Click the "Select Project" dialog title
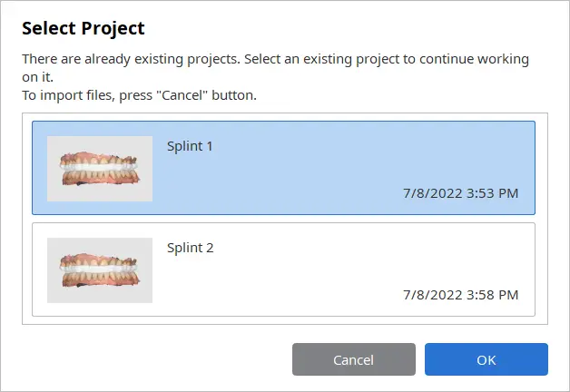This screenshot has width=570, height=392. point(84,28)
